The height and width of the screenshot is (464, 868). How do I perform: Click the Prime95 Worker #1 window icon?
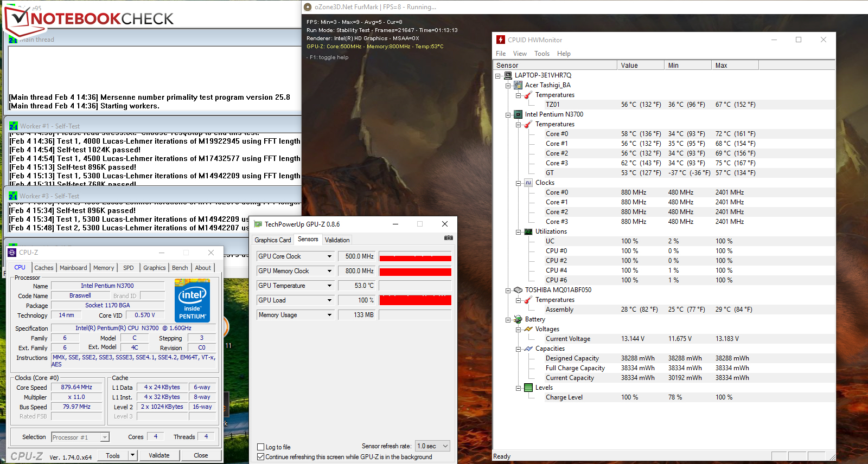coord(14,126)
